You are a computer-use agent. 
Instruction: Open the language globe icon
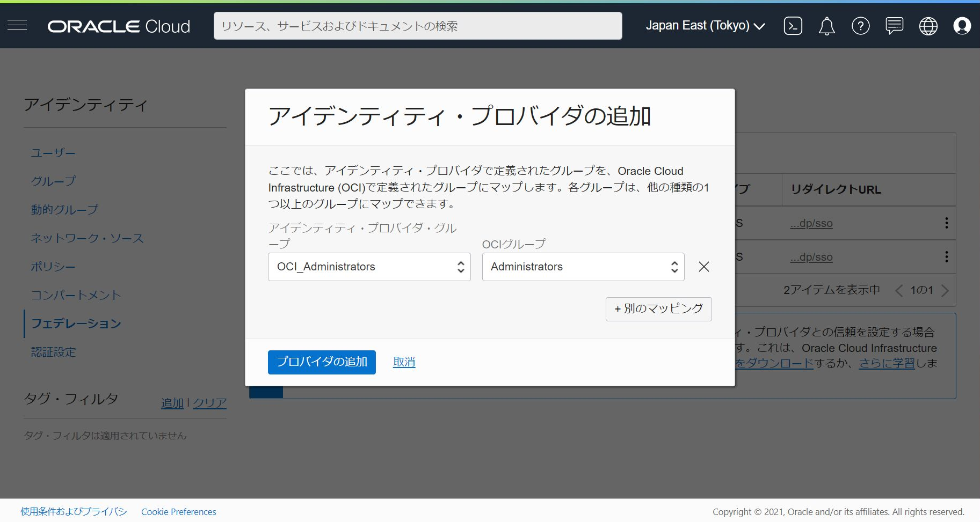click(928, 26)
